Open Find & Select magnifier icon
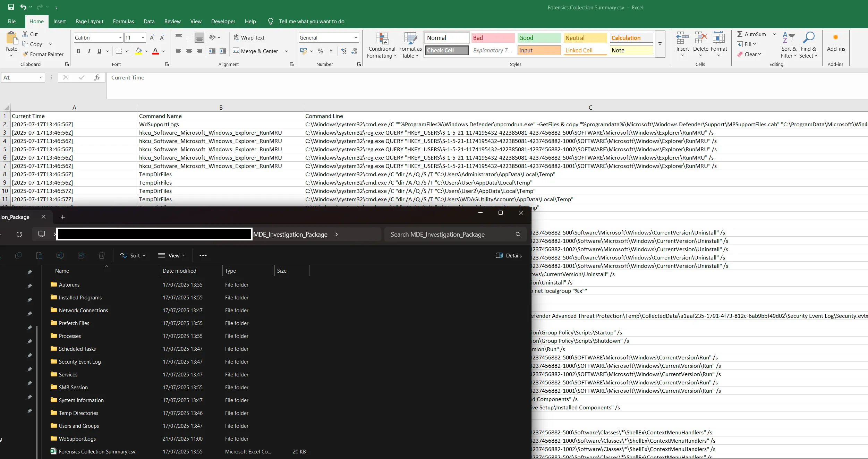 click(808, 38)
